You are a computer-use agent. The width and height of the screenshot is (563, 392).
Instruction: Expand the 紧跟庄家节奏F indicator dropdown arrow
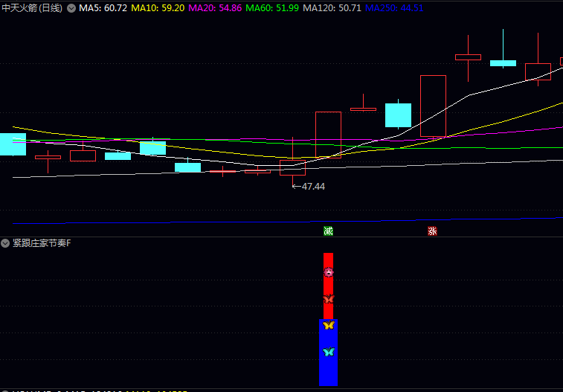tap(5, 243)
